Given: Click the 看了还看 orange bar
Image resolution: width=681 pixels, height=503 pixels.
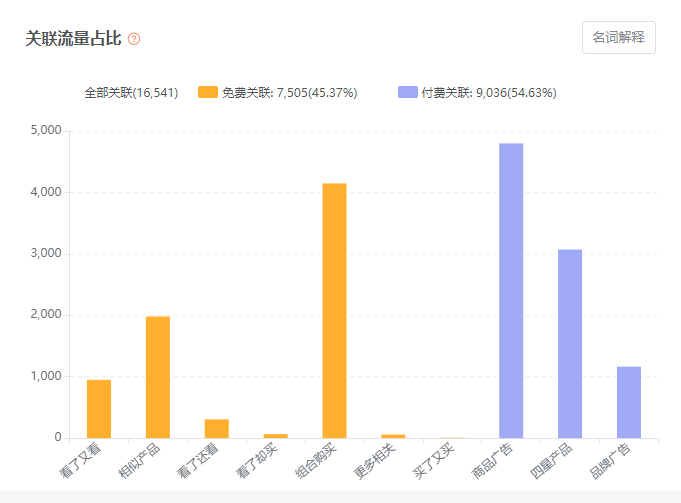Looking at the screenshot, I should coord(217,428).
